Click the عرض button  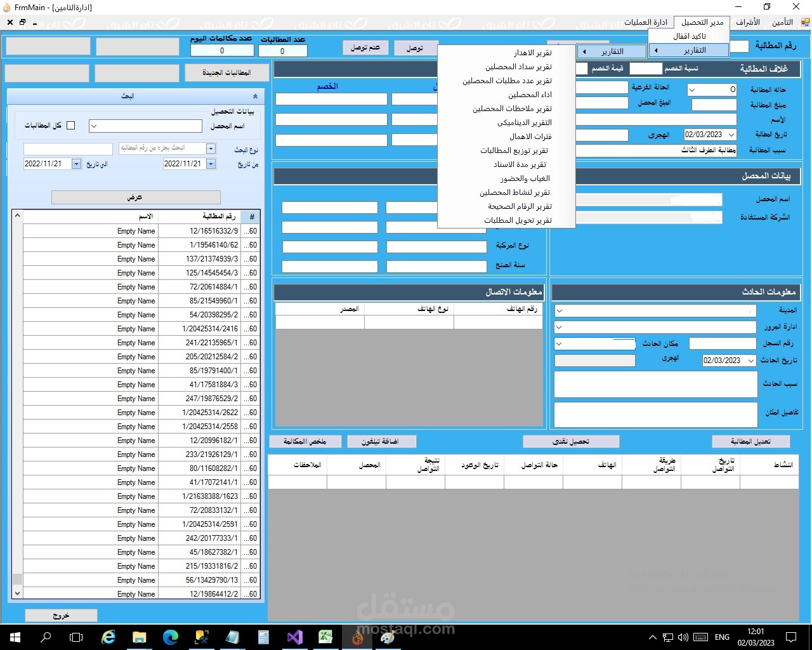[136, 197]
